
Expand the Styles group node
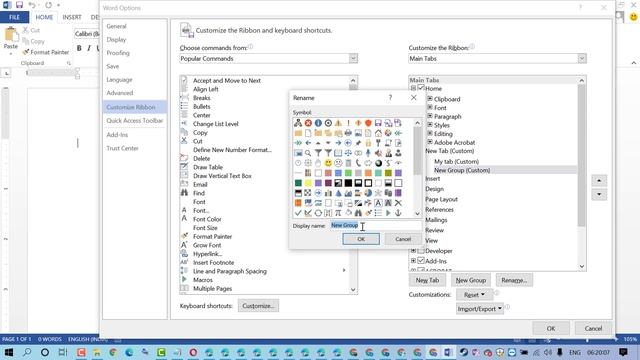pos(430,125)
